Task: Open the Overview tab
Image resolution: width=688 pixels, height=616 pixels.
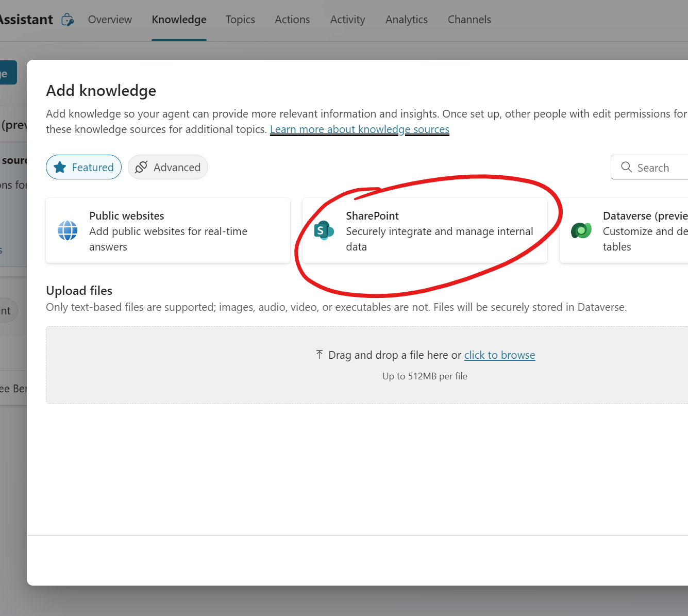Action: click(x=110, y=20)
